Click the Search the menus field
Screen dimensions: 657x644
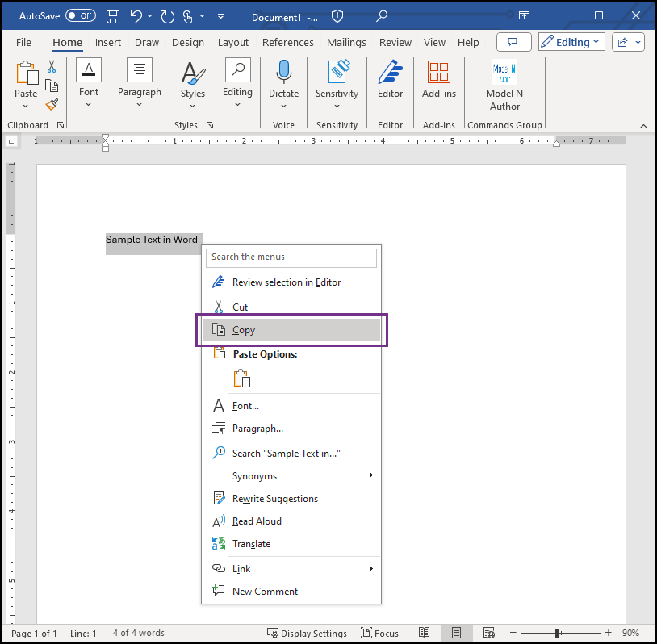[291, 257]
